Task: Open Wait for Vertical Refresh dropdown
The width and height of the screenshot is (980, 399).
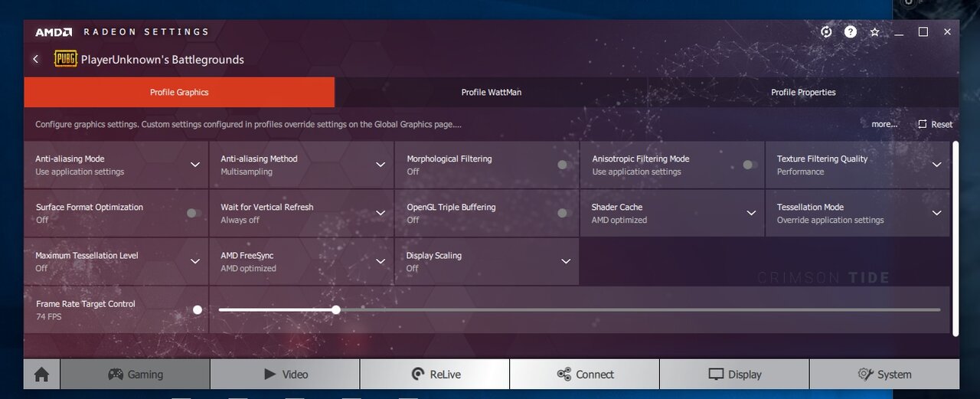Action: tap(381, 213)
